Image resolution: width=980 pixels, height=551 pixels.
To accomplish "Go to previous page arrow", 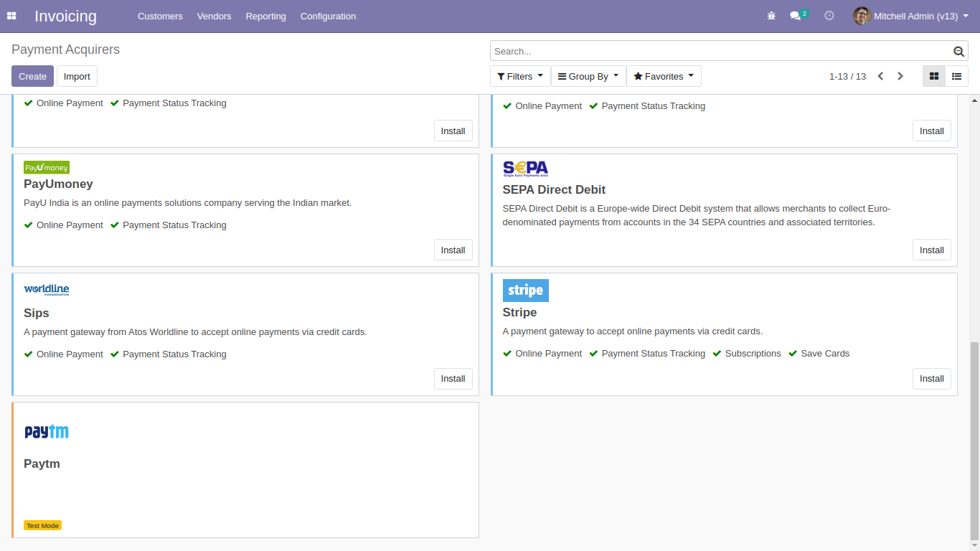I will pos(880,76).
